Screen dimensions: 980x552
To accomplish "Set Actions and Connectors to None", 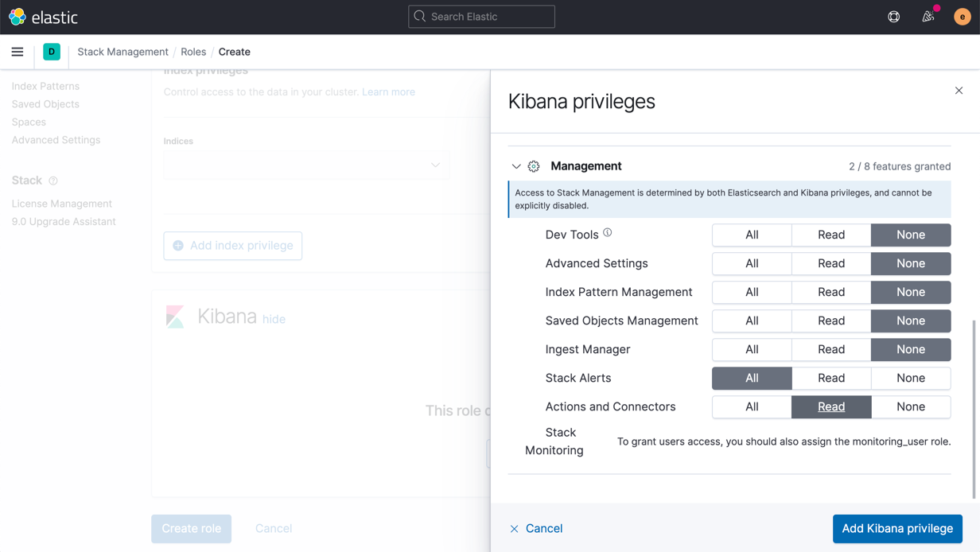I will 911,406.
